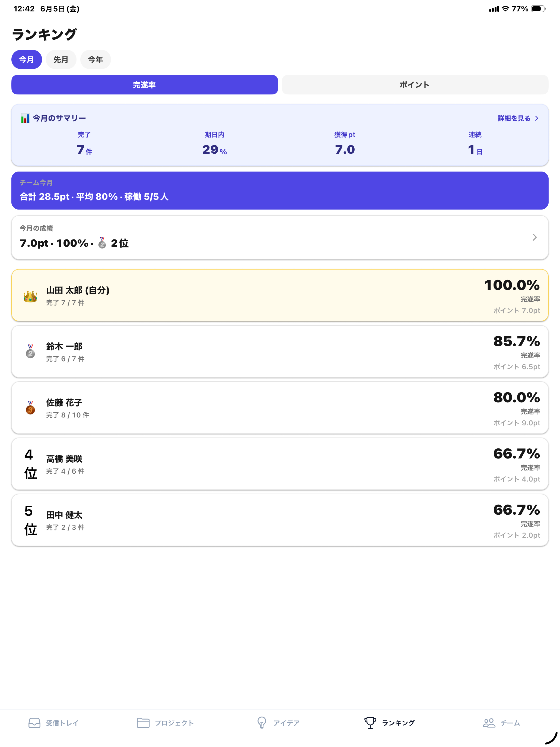Open 高橋 美咲 ranking card
The height and width of the screenshot is (747, 560).
[280, 464]
